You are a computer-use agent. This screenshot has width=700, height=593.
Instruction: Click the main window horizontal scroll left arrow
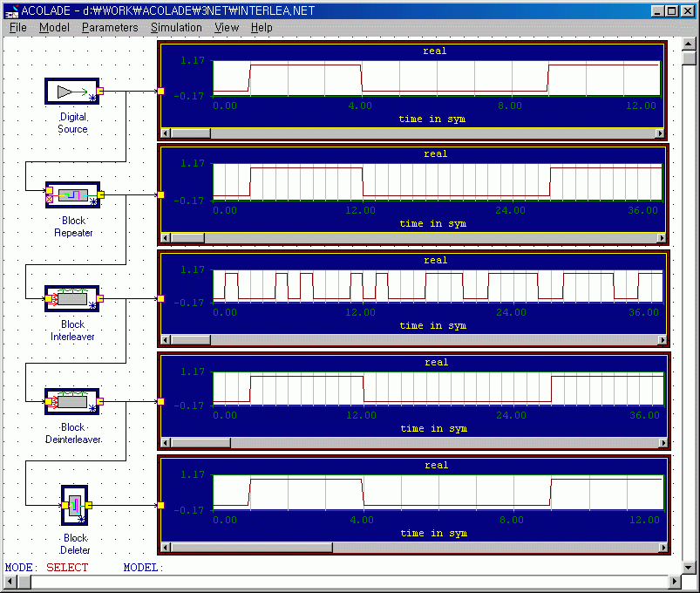[11, 582]
